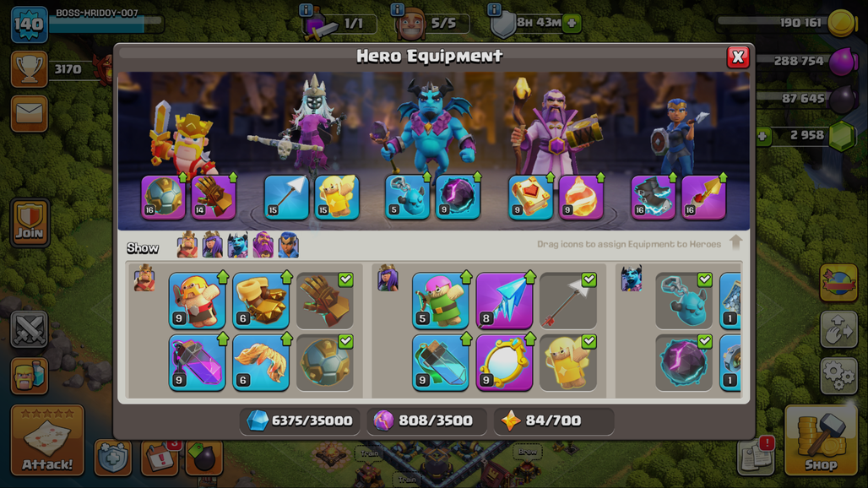Image resolution: width=868 pixels, height=488 pixels.
Task: Select the Frozen Arrow equipment
Action: coord(504,301)
